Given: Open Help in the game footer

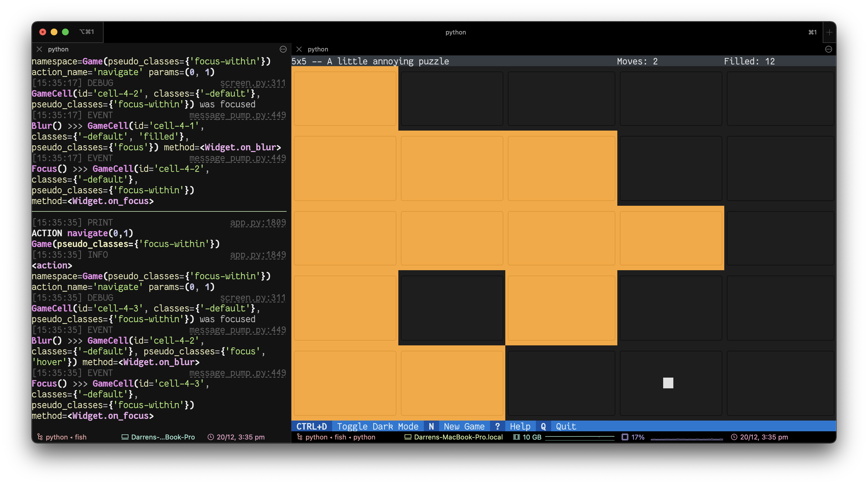Looking at the screenshot, I should click(x=520, y=426).
